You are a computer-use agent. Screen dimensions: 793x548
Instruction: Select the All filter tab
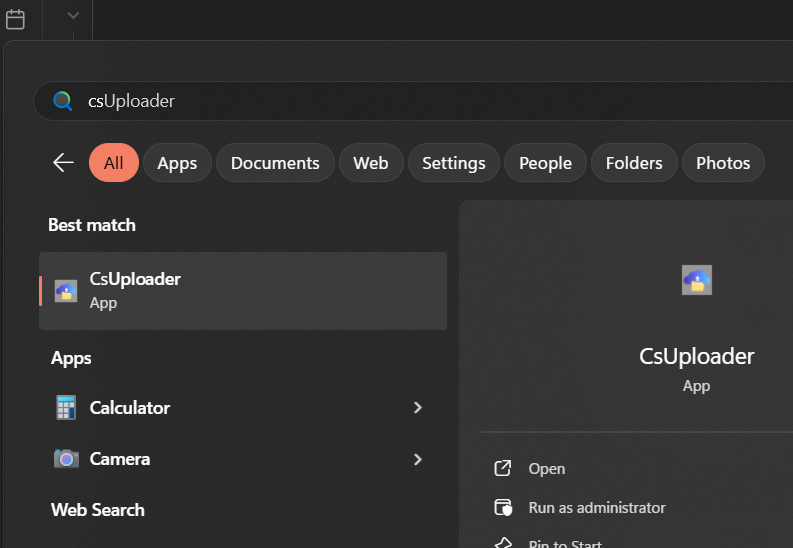coord(114,163)
